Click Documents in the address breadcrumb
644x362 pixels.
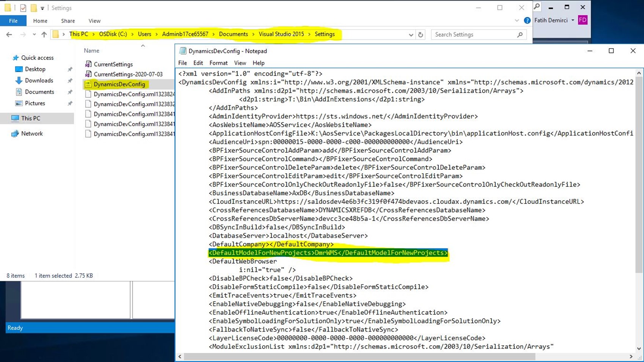[x=233, y=34]
